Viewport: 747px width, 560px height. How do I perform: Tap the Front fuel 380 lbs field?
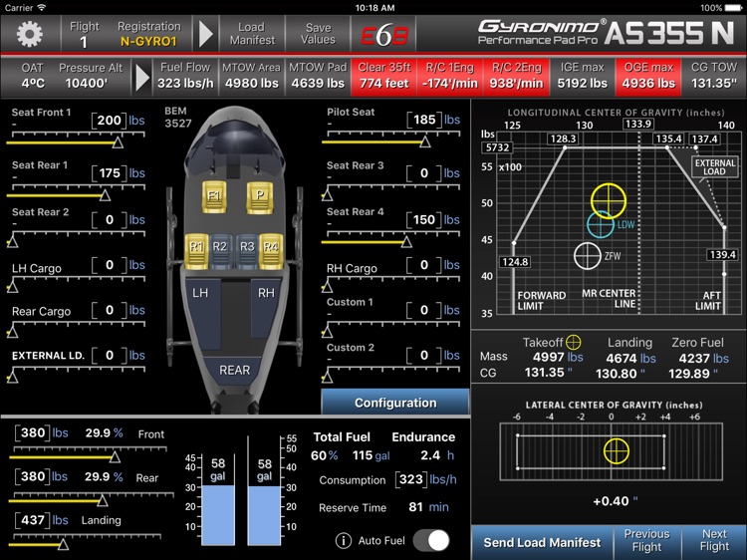(33, 432)
